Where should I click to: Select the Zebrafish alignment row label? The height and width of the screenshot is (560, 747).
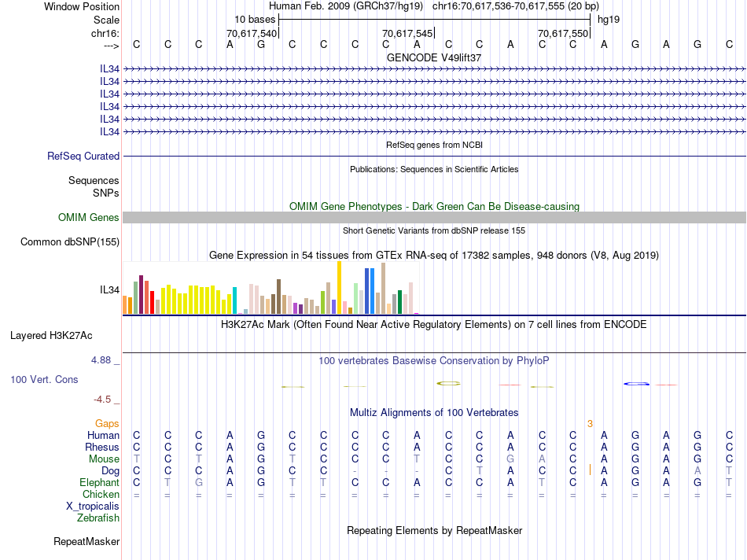point(98,518)
